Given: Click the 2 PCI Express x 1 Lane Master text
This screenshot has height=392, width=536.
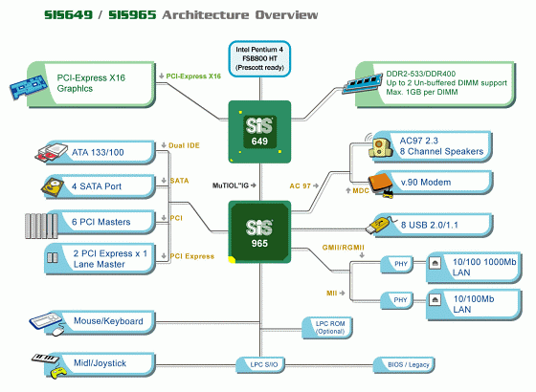Looking at the screenshot, I should pos(110,259).
